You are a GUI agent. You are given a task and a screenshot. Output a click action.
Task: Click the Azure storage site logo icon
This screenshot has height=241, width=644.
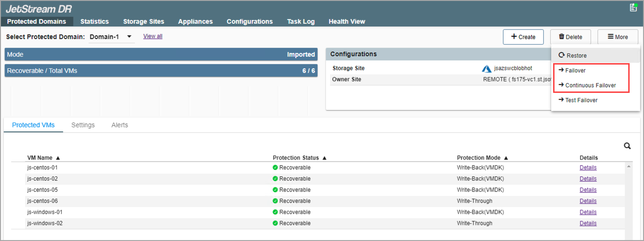[486, 69]
